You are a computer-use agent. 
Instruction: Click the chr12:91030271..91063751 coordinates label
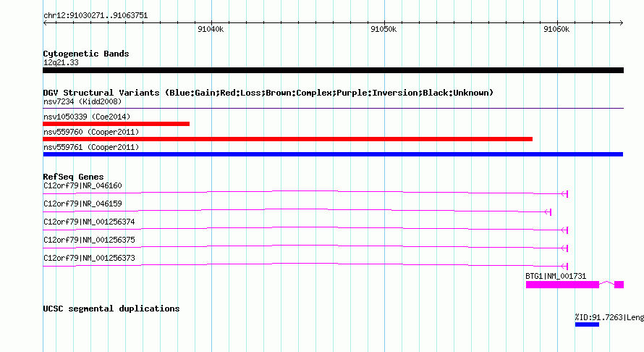pyautogui.click(x=96, y=16)
